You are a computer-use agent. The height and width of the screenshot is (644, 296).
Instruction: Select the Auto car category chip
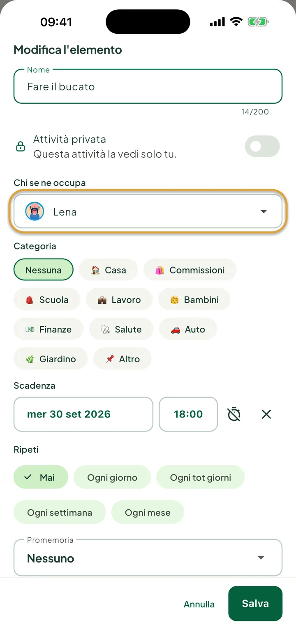(188, 329)
